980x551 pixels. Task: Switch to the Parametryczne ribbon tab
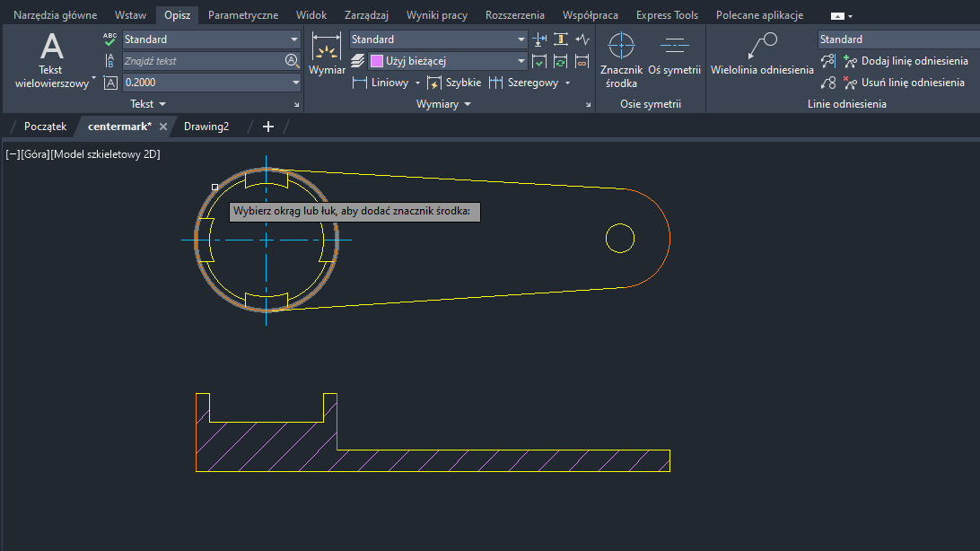click(x=242, y=15)
